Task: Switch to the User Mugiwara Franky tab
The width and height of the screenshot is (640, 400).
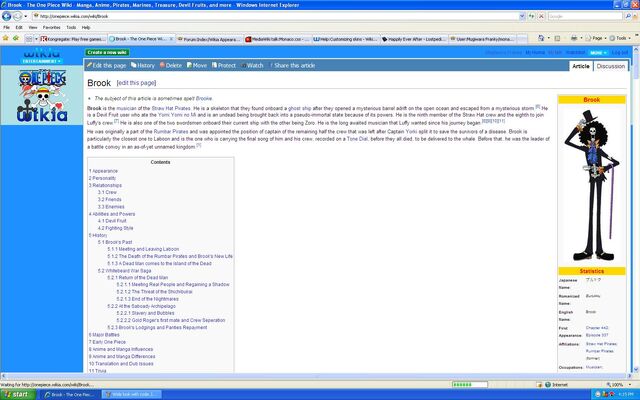Action: click(x=482, y=39)
